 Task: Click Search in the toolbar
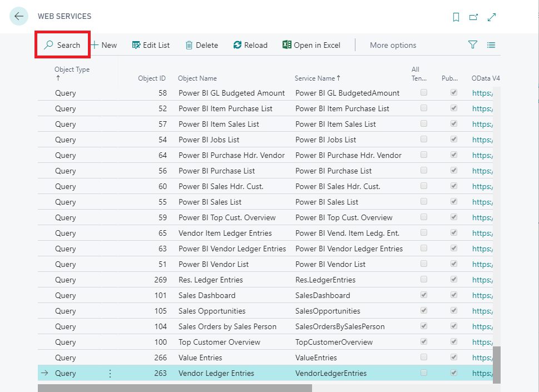[62, 45]
